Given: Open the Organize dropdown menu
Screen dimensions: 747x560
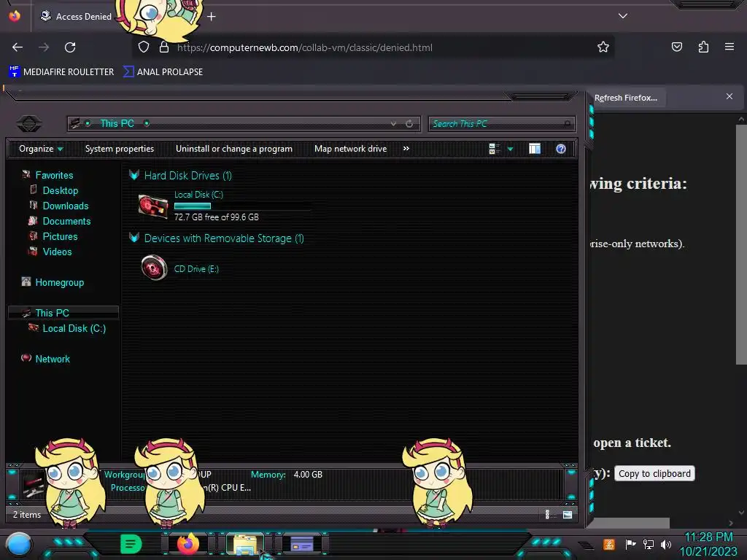Looking at the screenshot, I should pyautogui.click(x=41, y=149).
